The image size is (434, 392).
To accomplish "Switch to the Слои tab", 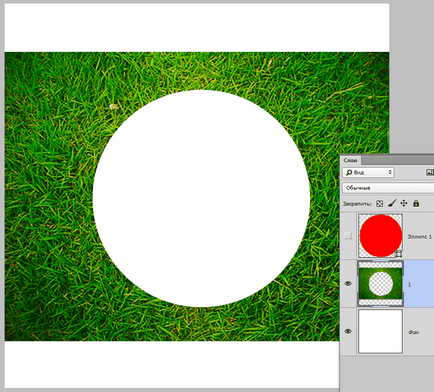I will [x=350, y=160].
